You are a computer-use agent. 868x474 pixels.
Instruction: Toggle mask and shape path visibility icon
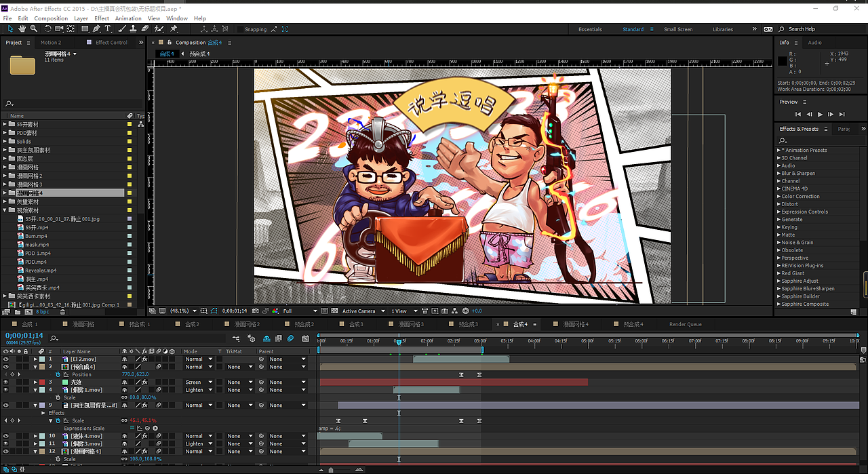pos(214,311)
